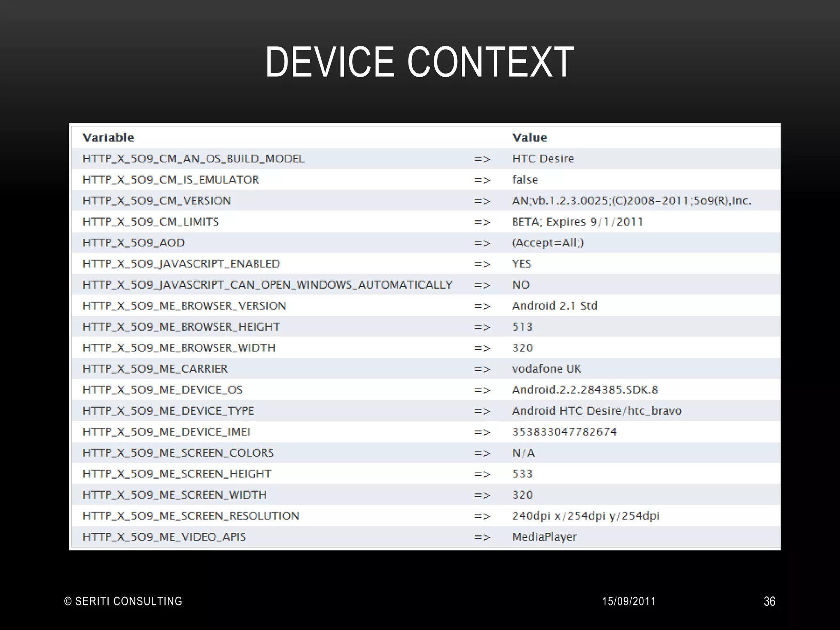The height and width of the screenshot is (630, 840).
Task: Click the 513 browser height value
Action: point(522,327)
